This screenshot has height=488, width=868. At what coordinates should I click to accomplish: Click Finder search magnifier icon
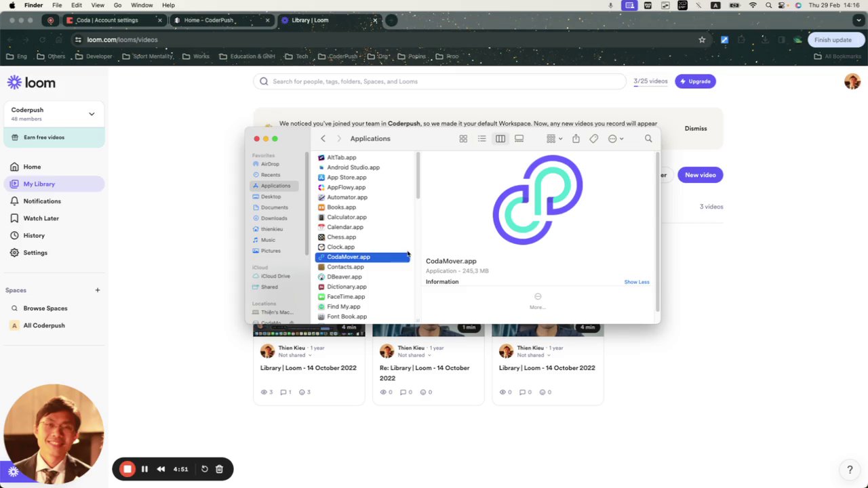pos(648,138)
